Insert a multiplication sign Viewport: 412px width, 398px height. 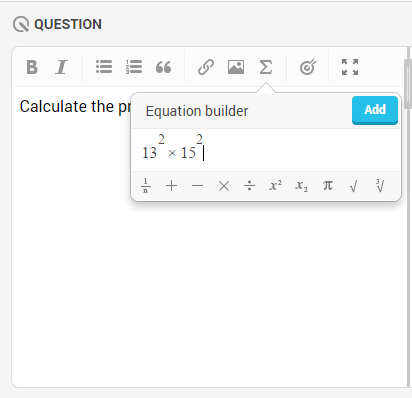coord(224,186)
